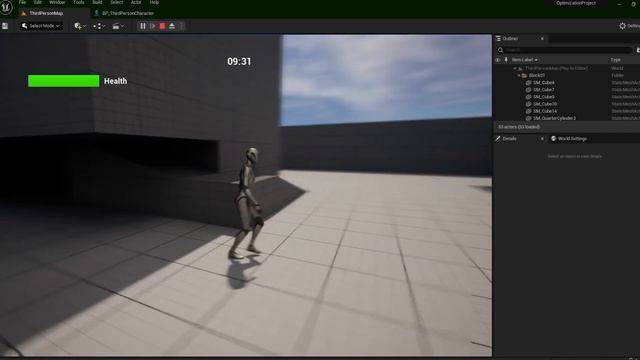
Task: Click the frame skip button
Action: pos(153,26)
